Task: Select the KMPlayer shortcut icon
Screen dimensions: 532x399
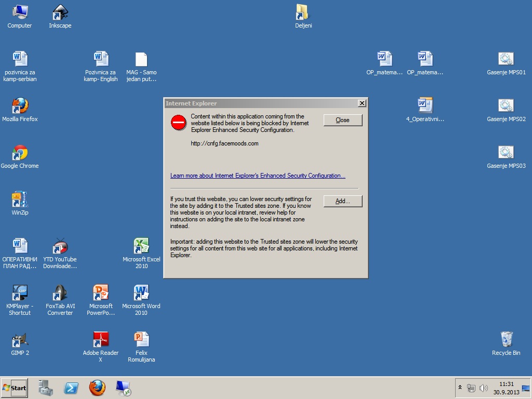Action: pos(20,294)
